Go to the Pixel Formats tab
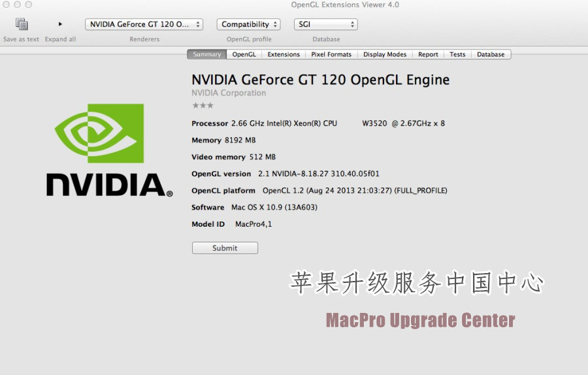This screenshot has height=375, width=588. (331, 54)
